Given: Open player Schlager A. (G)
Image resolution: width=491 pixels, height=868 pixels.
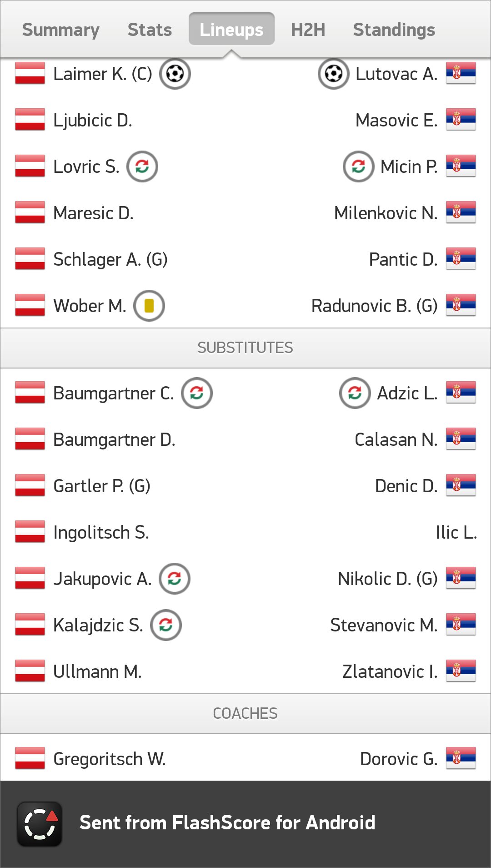Looking at the screenshot, I should 110,259.
